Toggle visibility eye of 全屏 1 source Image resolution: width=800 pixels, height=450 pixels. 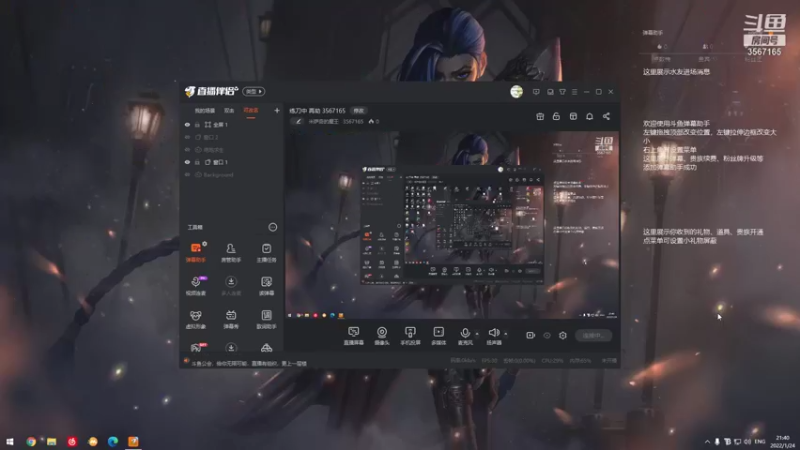tap(187, 124)
